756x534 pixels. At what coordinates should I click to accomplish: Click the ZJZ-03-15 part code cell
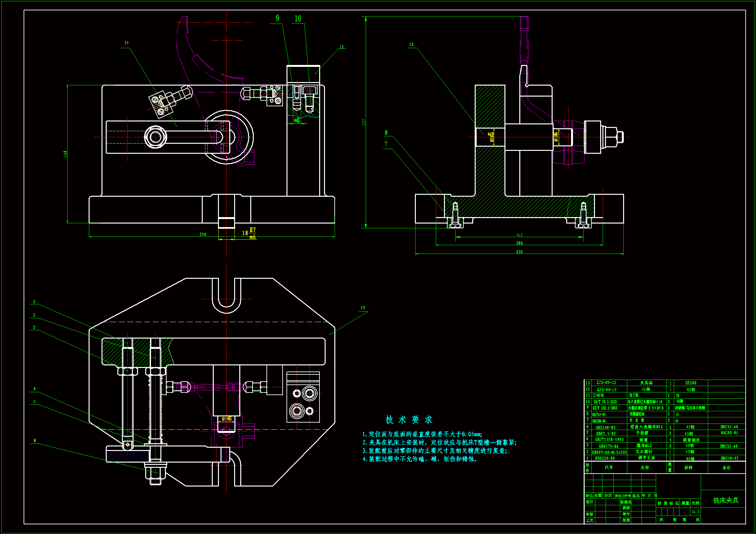tap(606, 390)
